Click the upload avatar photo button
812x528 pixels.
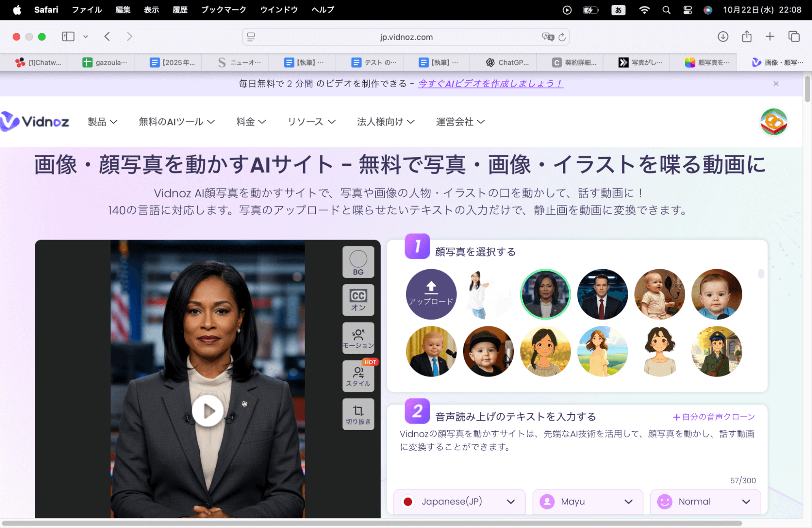click(431, 294)
